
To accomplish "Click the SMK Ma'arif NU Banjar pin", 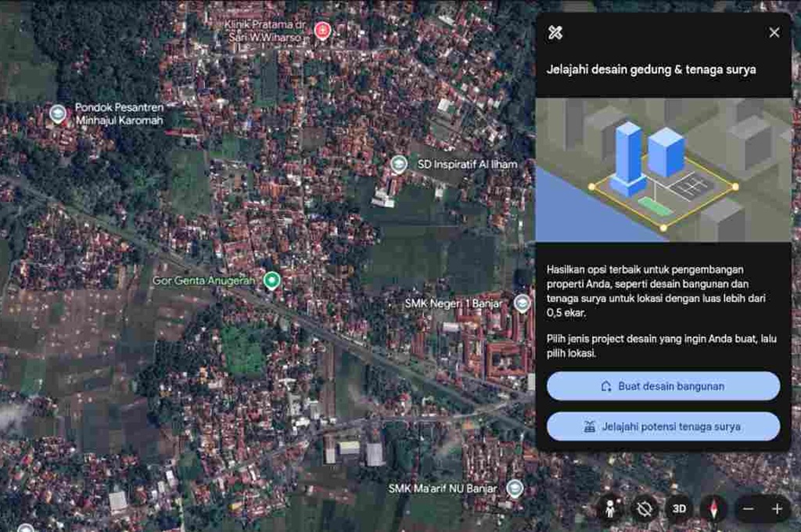I will [x=515, y=488].
